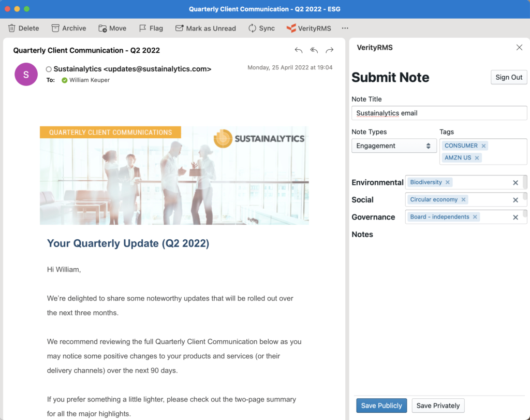Click the yellow minimize window button
The width and height of the screenshot is (530, 420).
point(17,9)
